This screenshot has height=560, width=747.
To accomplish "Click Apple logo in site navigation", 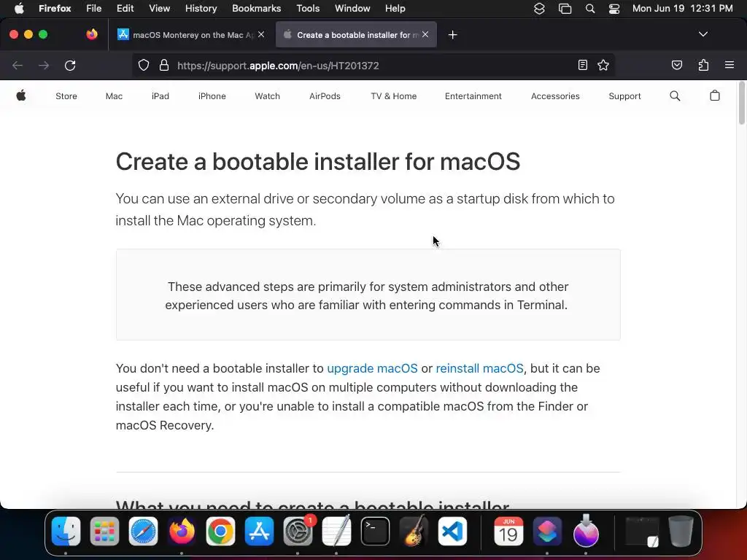I will coord(21,96).
